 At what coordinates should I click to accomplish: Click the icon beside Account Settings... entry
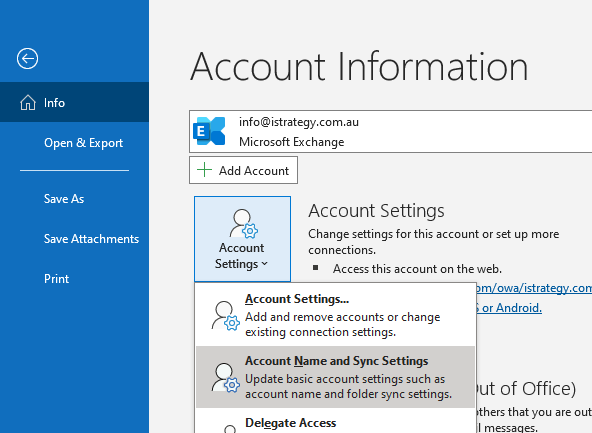(x=225, y=315)
